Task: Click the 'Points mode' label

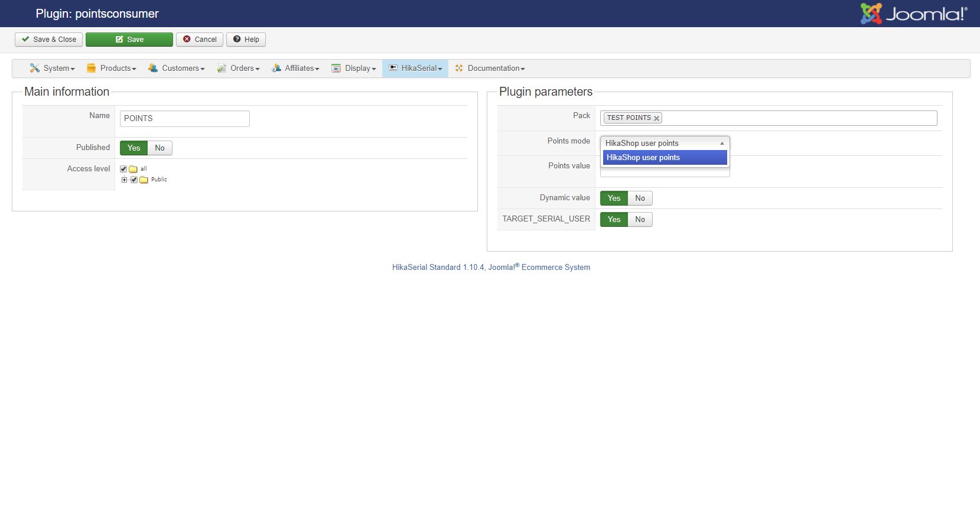Action: [x=569, y=141]
